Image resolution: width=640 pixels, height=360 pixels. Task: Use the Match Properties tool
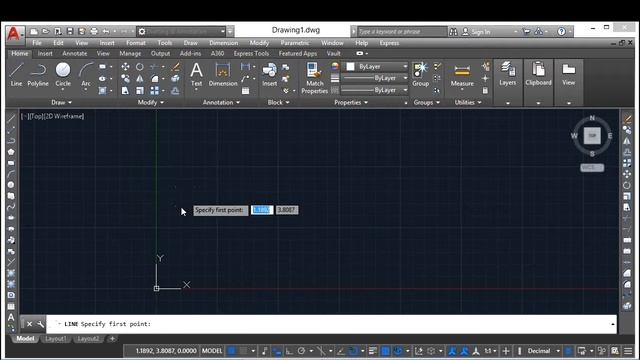[314, 78]
